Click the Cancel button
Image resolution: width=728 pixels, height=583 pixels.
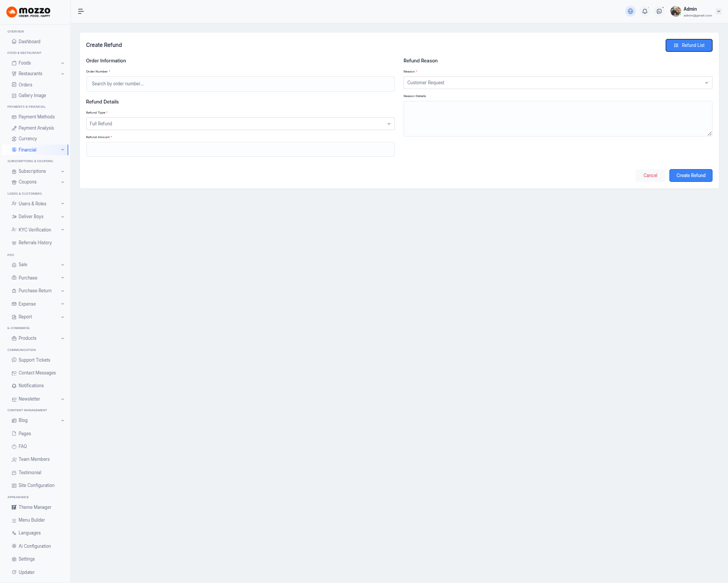pos(650,175)
